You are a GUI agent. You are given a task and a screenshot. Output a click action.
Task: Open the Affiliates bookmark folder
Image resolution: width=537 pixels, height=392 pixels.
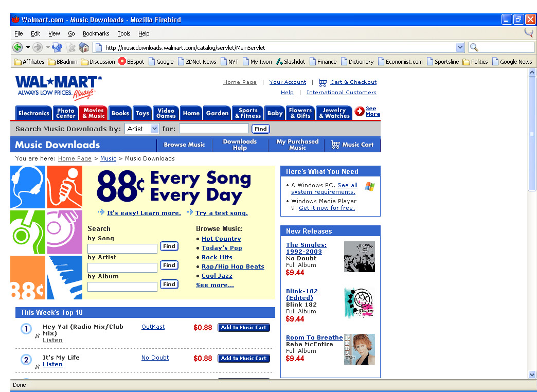[x=29, y=62]
